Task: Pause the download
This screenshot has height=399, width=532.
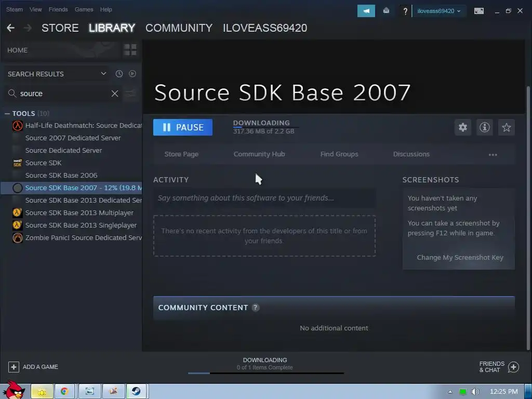Action: coord(183,127)
